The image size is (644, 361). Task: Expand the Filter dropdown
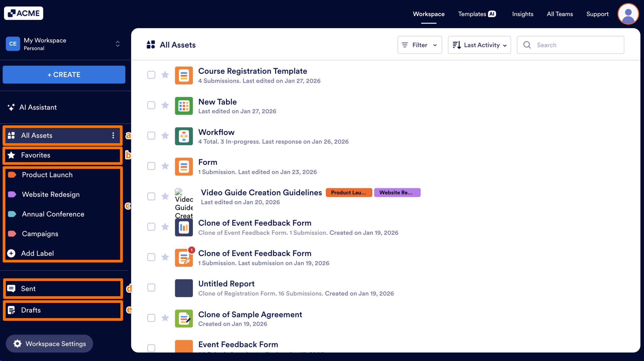click(x=420, y=45)
